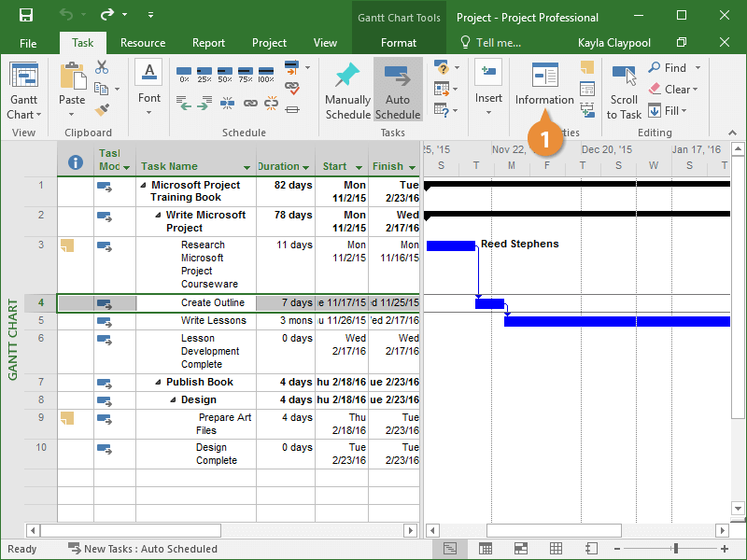Open the task Information dialog

pyautogui.click(x=544, y=86)
